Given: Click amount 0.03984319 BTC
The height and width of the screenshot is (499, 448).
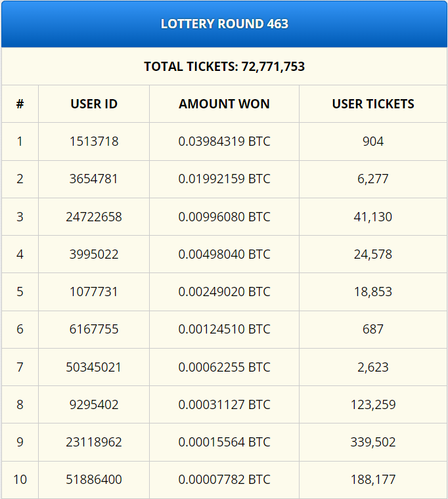Looking at the screenshot, I should point(224,141).
